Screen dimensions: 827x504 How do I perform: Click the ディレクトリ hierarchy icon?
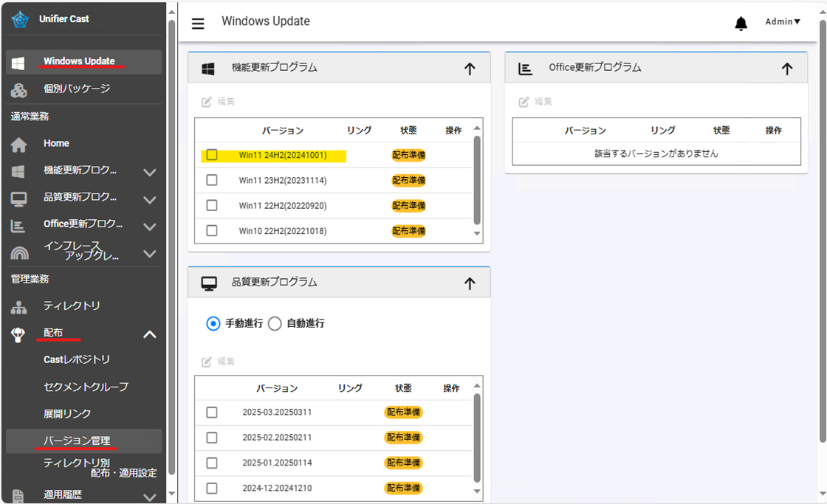19,308
